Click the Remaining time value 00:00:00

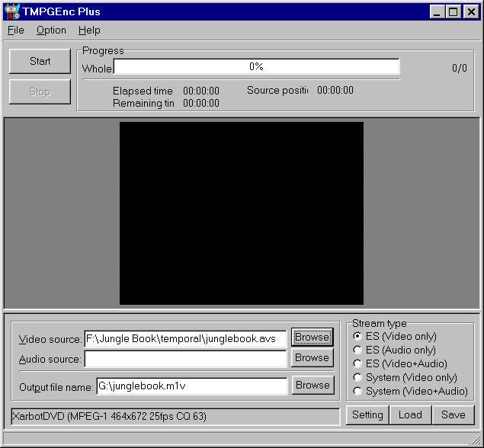[x=201, y=103]
